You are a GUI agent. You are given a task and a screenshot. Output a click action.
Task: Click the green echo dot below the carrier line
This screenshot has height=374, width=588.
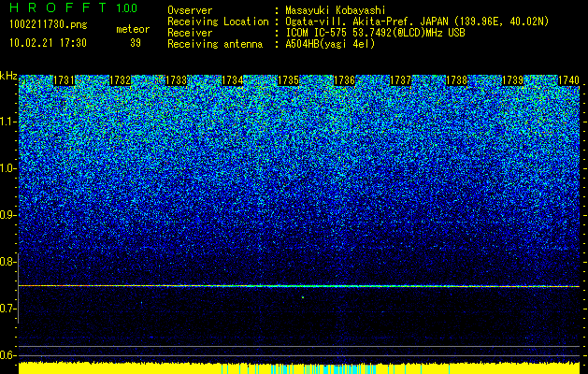pos(303,297)
